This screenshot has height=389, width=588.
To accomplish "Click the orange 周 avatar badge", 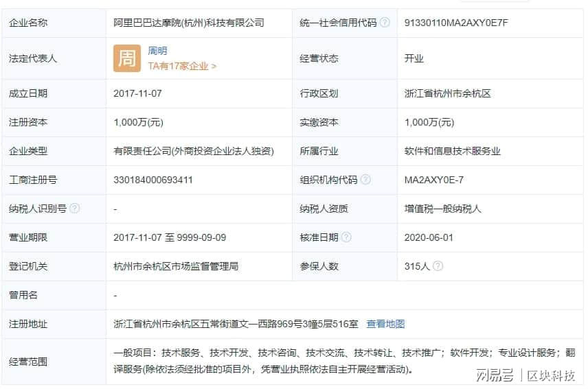I will point(127,58).
